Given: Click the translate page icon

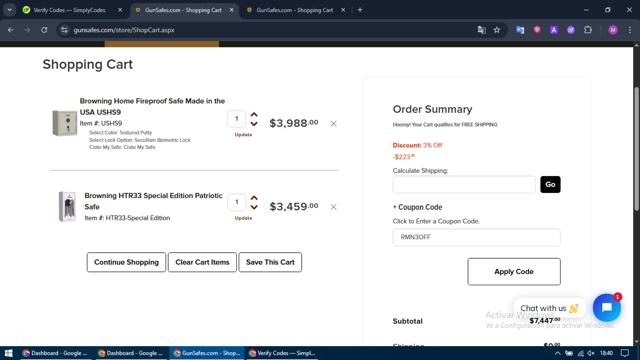Looking at the screenshot, I should point(482,30).
